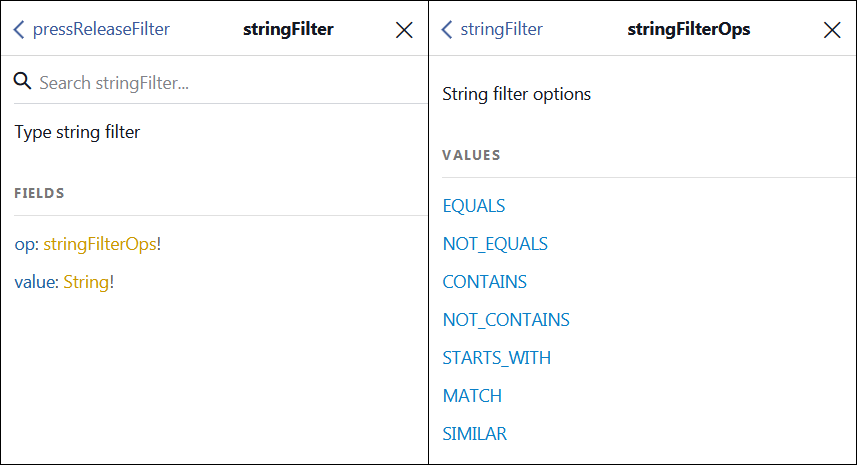Screen dimensions: 857x465
Task: Close the stringFilterOps panel
Action: coord(831,30)
